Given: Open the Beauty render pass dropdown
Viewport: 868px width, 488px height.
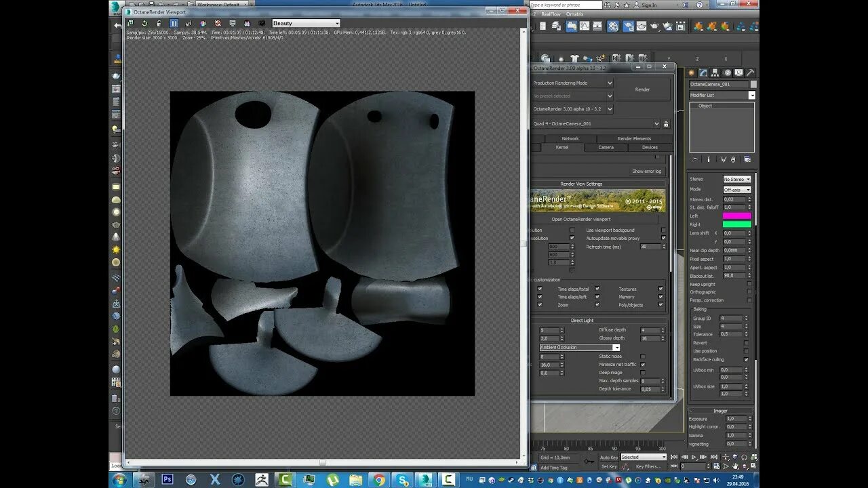Looking at the screenshot, I should pos(306,23).
